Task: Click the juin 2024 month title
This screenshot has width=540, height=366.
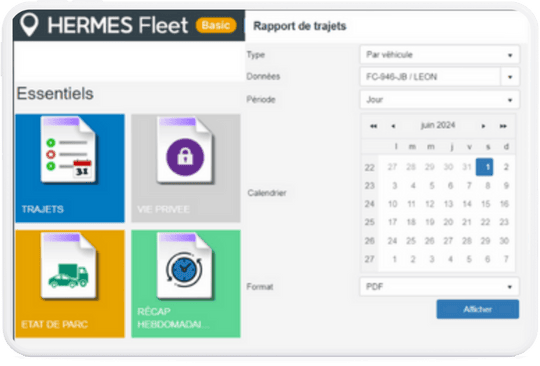Action: [438, 125]
